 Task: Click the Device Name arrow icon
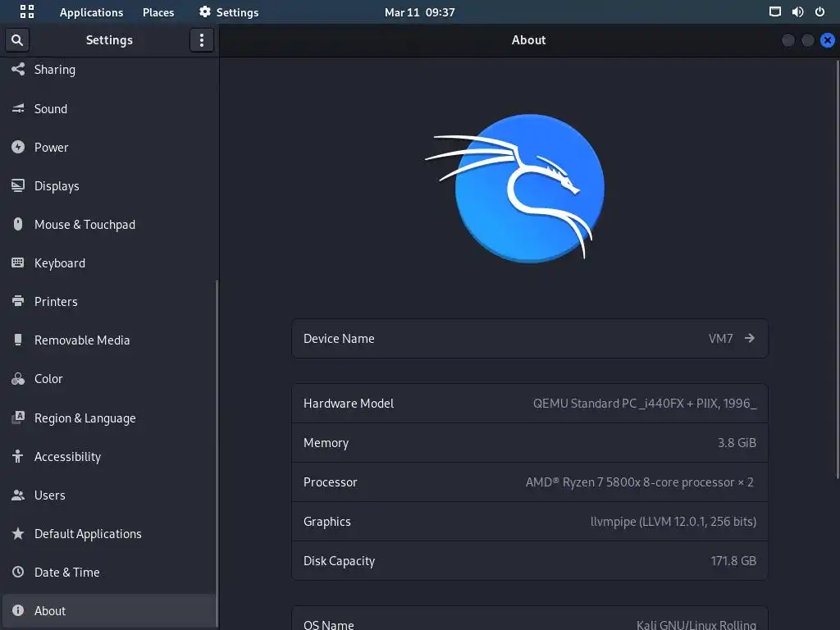point(750,338)
